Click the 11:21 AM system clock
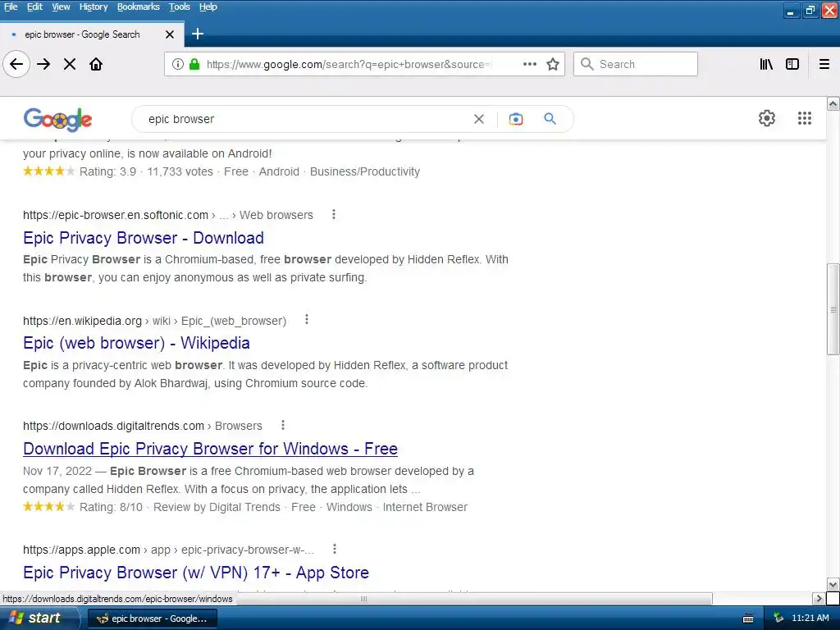The height and width of the screenshot is (630, 840). [x=810, y=619]
